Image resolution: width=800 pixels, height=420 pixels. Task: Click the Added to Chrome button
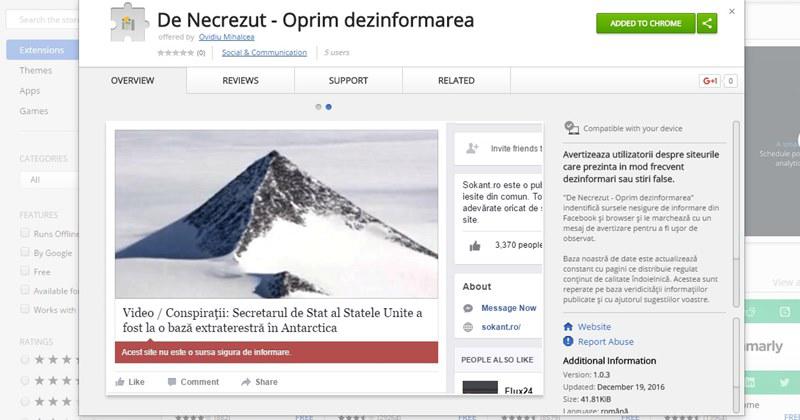[x=645, y=23]
